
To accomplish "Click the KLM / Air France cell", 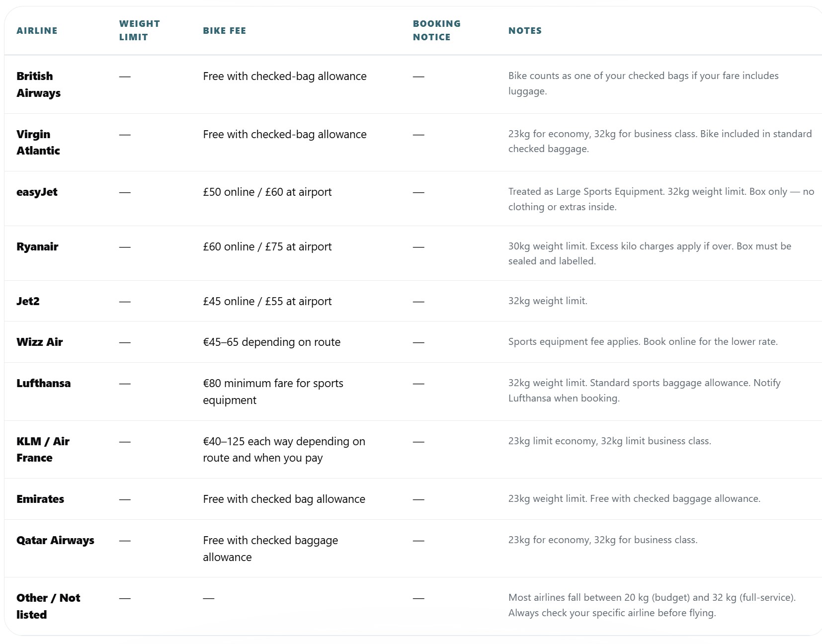I will click(43, 450).
